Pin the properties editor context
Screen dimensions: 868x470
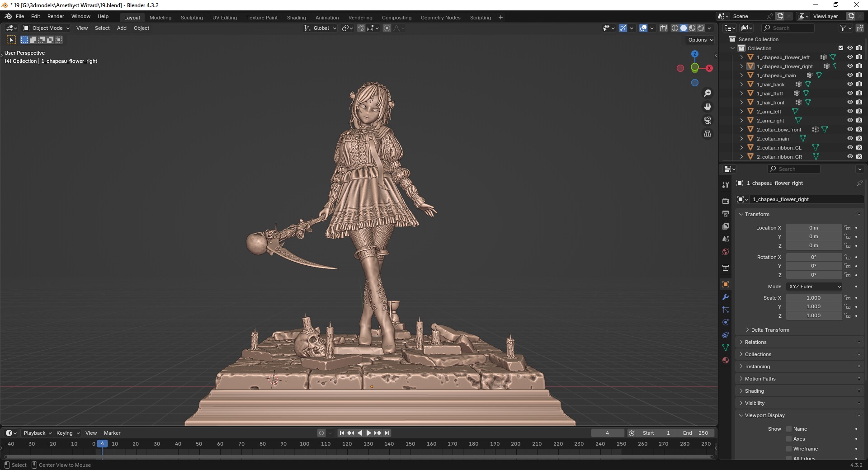[x=859, y=183]
